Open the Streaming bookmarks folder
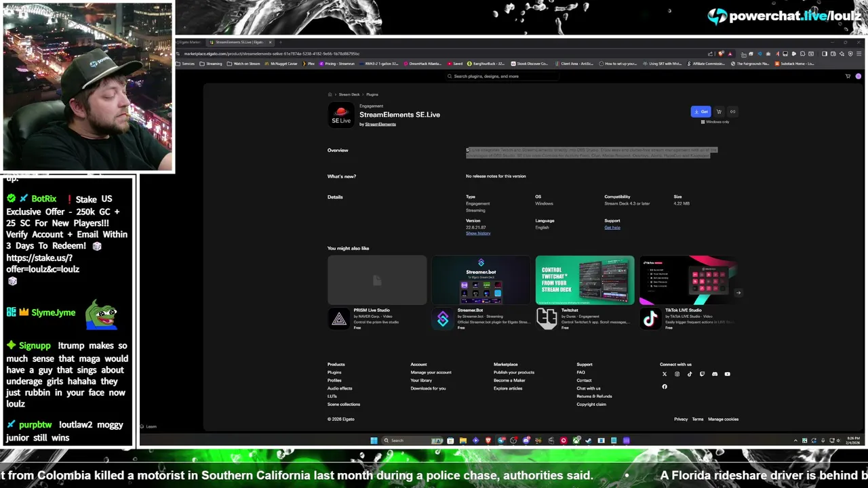This screenshot has height=488, width=868. pyautogui.click(x=211, y=64)
